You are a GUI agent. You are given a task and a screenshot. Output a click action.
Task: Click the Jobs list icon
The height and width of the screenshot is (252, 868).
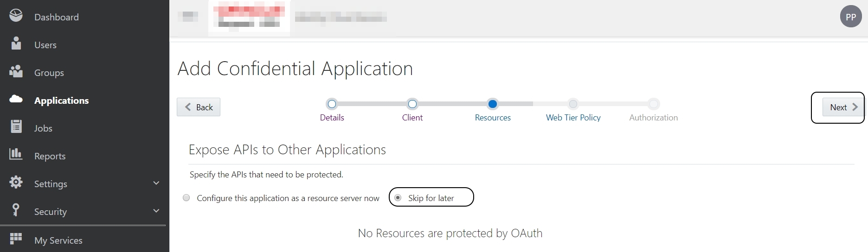click(x=16, y=126)
